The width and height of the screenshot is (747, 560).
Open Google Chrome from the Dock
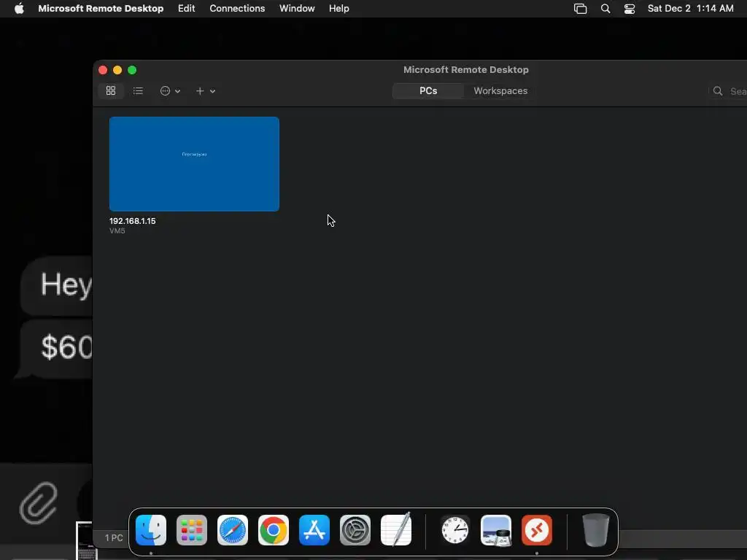click(274, 530)
